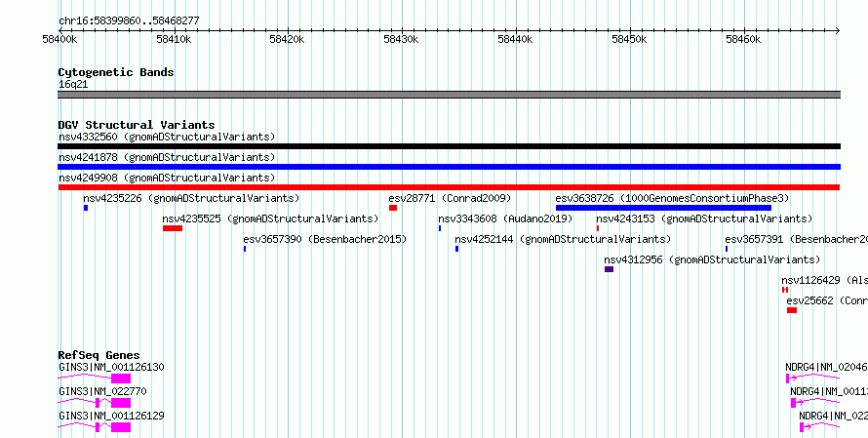
Task: Click the GINS3|NM_001126130 transcript label
Action: [111, 367]
